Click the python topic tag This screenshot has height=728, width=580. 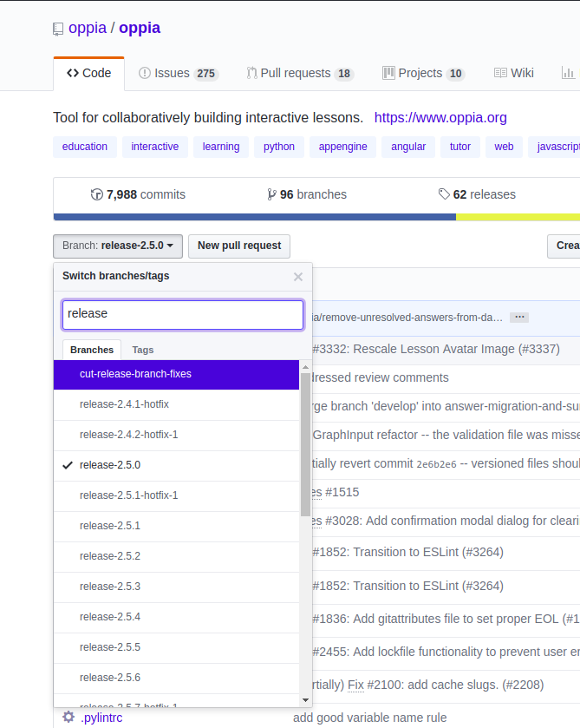tap(279, 147)
